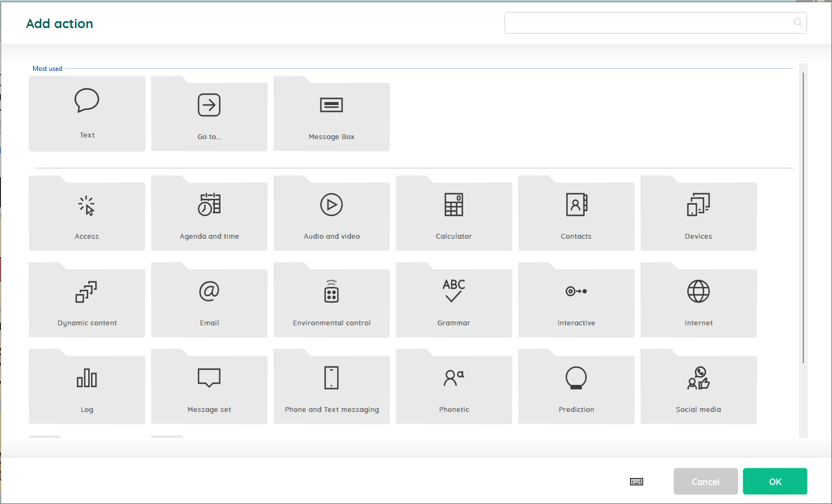The image size is (832, 504).
Task: Show the on-screen keyboard icon
Action: click(637, 482)
